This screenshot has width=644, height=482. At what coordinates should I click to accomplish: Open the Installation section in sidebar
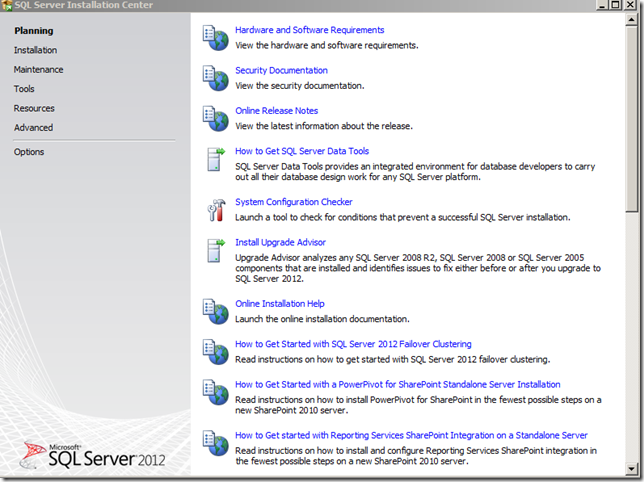(35, 50)
